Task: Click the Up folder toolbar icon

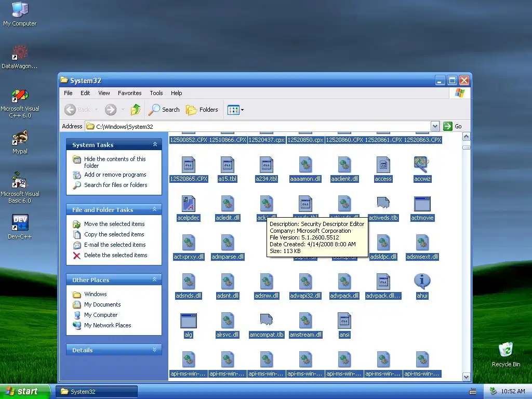Action: (136, 110)
